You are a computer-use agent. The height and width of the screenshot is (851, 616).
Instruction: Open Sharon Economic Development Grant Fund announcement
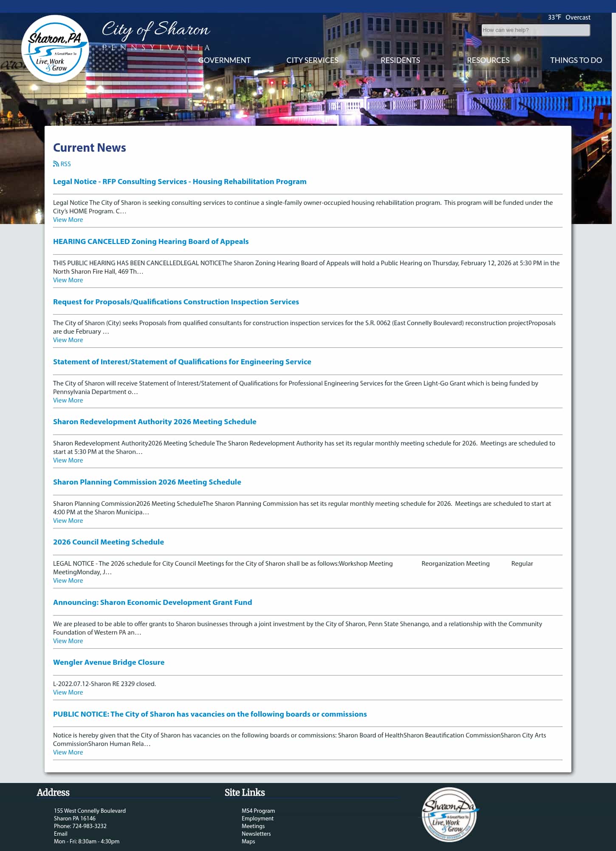[x=153, y=602]
